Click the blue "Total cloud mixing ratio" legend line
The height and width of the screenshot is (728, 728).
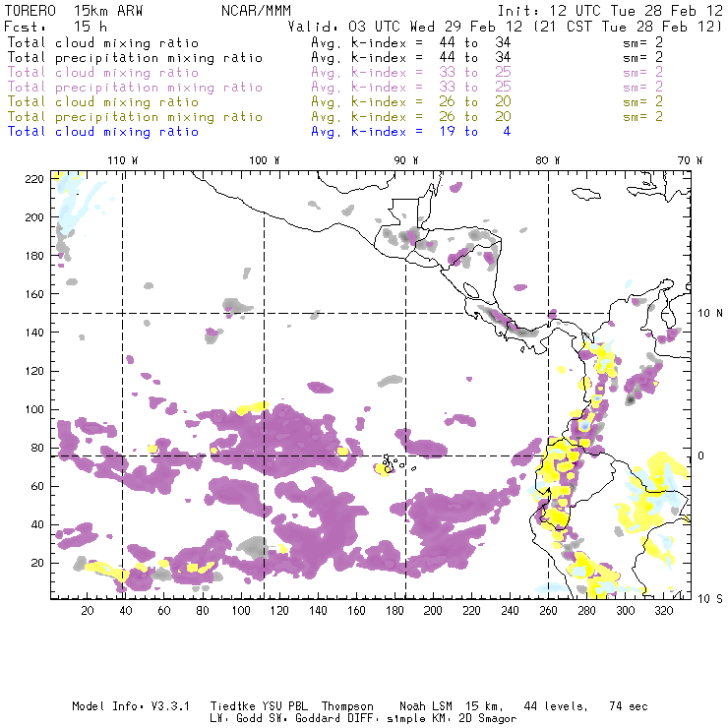click(x=103, y=132)
